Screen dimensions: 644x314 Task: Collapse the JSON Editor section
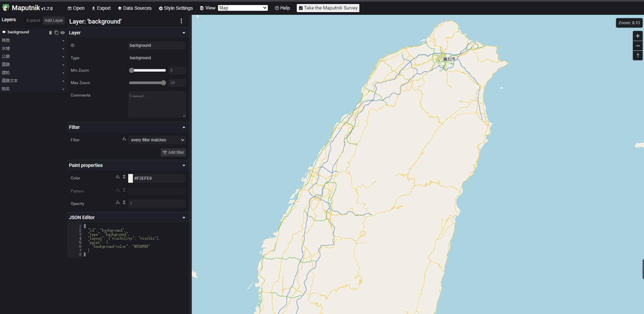(x=184, y=217)
